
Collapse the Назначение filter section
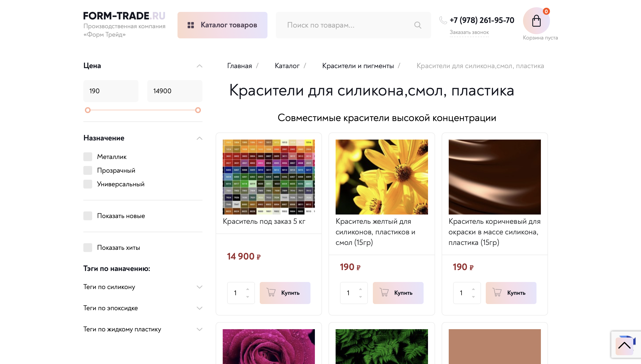(200, 138)
